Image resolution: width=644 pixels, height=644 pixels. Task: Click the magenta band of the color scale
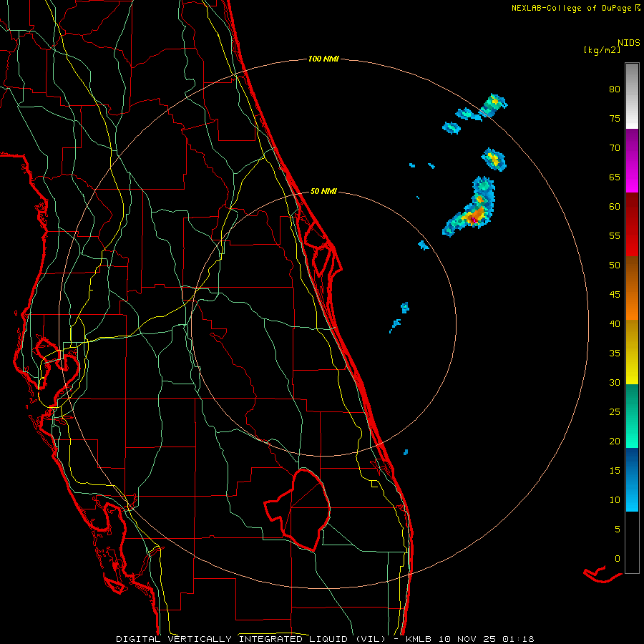(x=632, y=161)
